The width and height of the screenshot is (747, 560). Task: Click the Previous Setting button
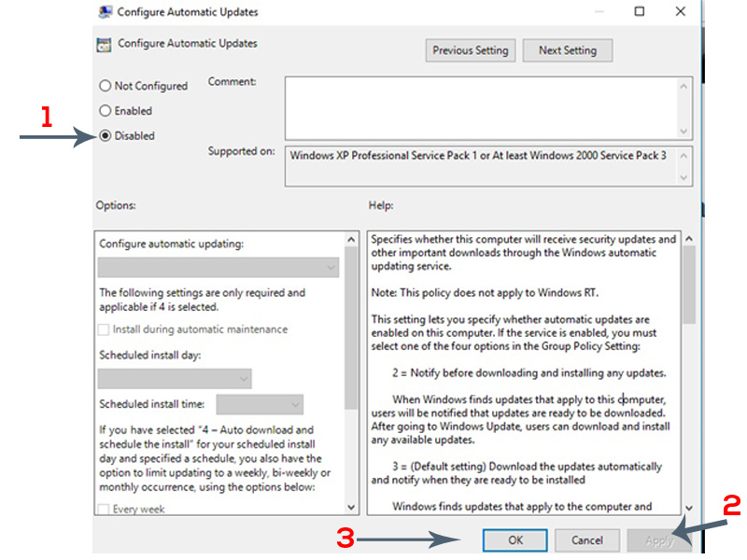[x=471, y=50]
